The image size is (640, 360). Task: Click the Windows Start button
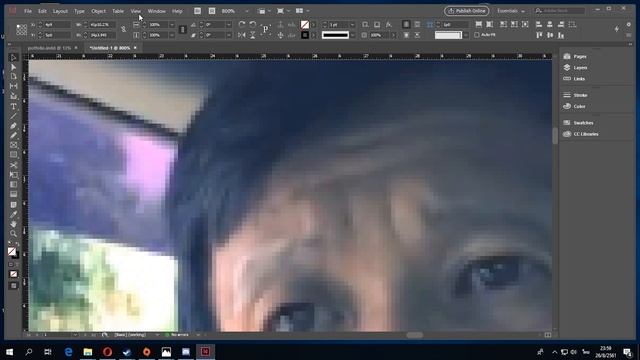[9, 351]
